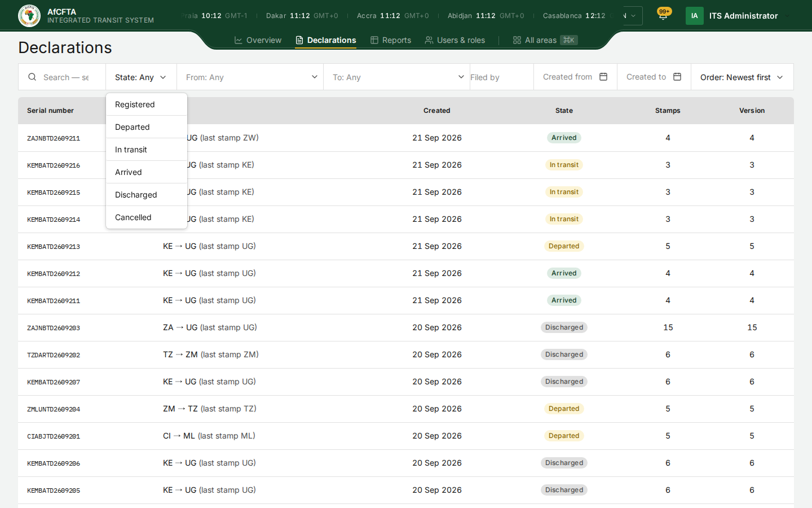
Task: Click the CI → ML route text
Action: pyautogui.click(x=179, y=436)
